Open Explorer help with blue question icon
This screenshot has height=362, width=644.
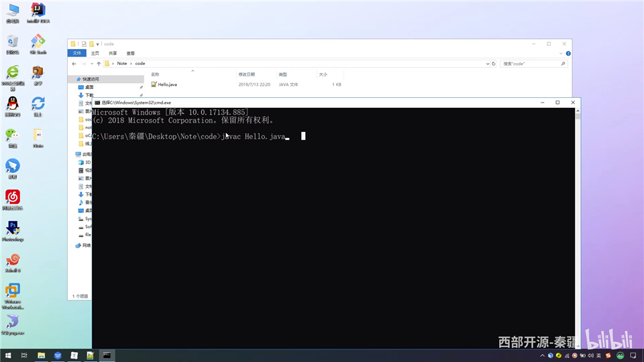568,54
